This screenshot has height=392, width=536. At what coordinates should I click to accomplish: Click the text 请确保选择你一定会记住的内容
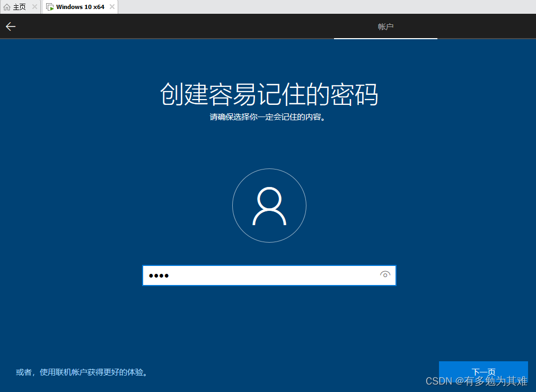pyautogui.click(x=267, y=117)
